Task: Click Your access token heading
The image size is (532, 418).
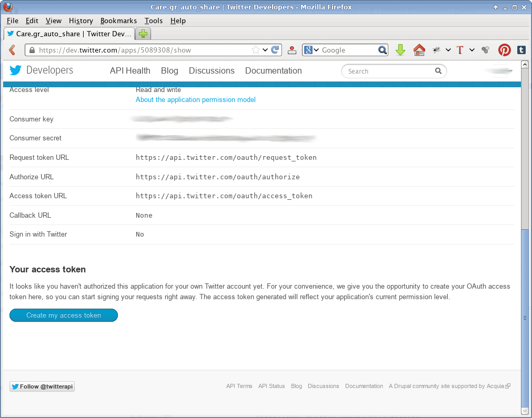Action: [x=47, y=270]
